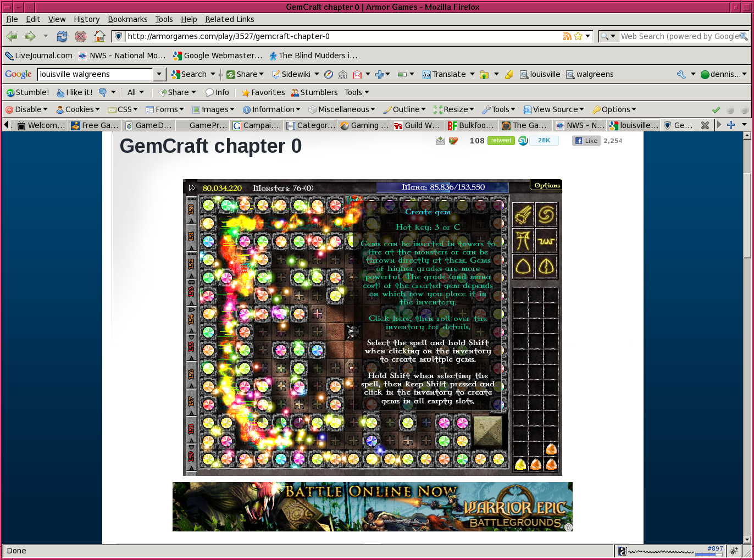
Task: Click the green retweet button
Action: tap(501, 141)
